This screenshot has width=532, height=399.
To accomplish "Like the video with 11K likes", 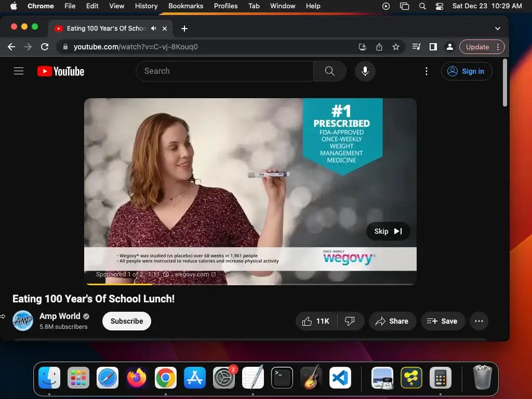I will click(x=316, y=321).
